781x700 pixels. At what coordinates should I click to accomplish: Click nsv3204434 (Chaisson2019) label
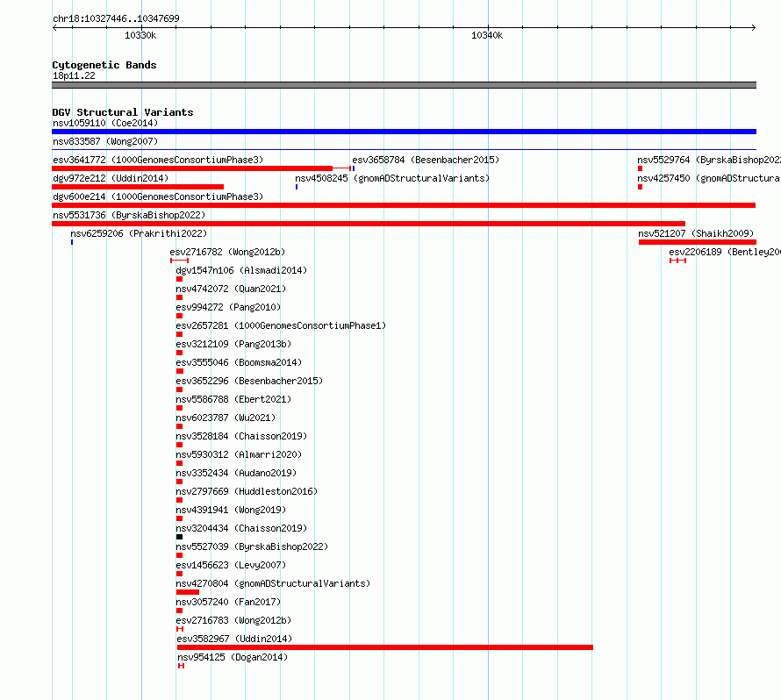[x=241, y=528]
